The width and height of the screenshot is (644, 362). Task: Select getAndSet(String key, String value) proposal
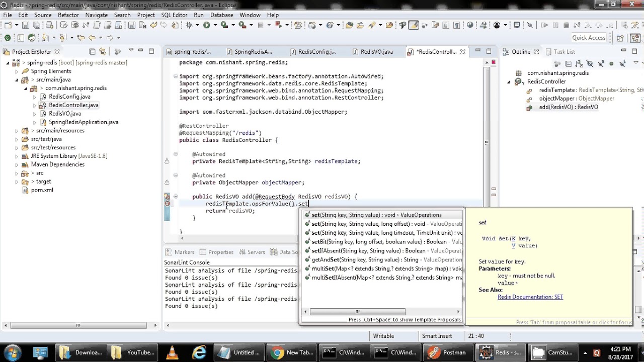382,260
